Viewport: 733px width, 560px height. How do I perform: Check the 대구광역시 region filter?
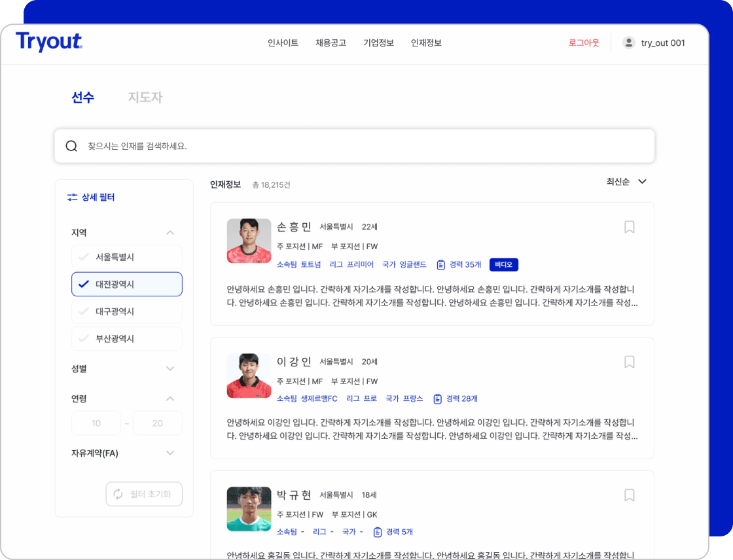[x=127, y=311]
